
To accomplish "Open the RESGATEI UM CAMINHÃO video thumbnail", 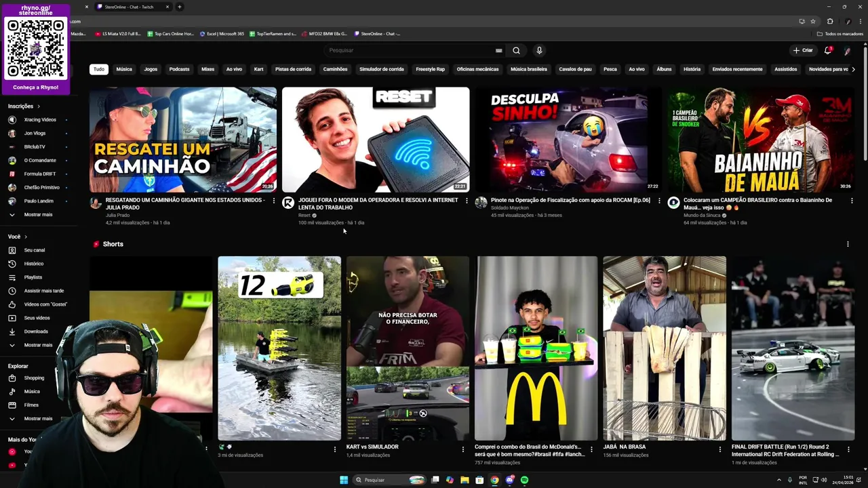I will coord(183,140).
